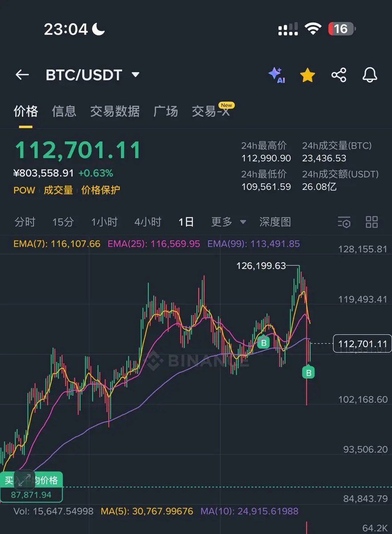
Task: Select the 15分 chart interval
Action: (x=63, y=222)
